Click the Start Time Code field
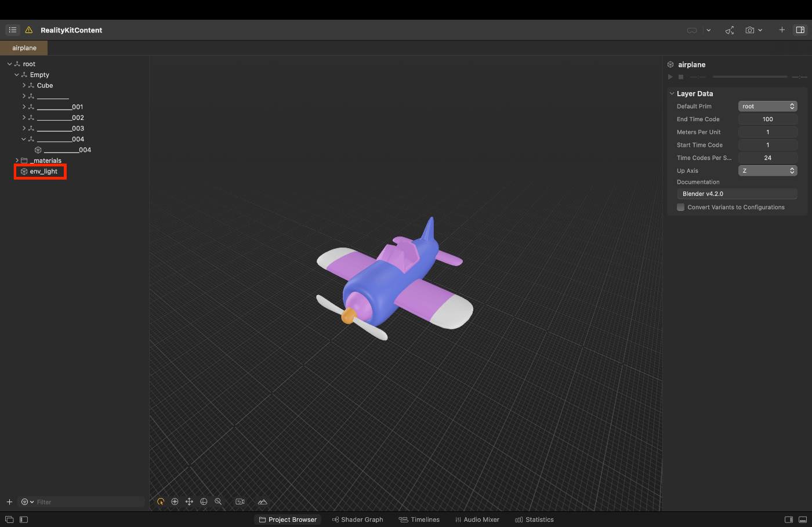The width and height of the screenshot is (812, 527). pyautogui.click(x=767, y=145)
